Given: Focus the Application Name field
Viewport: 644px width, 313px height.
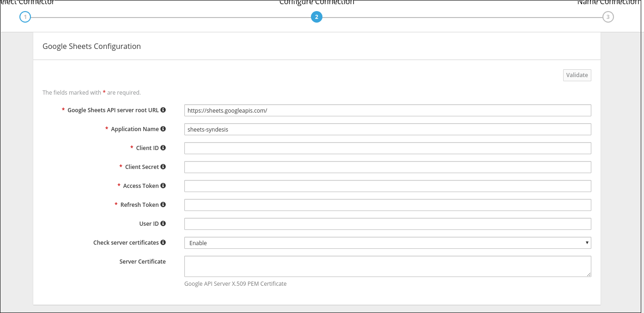Looking at the screenshot, I should tap(388, 129).
